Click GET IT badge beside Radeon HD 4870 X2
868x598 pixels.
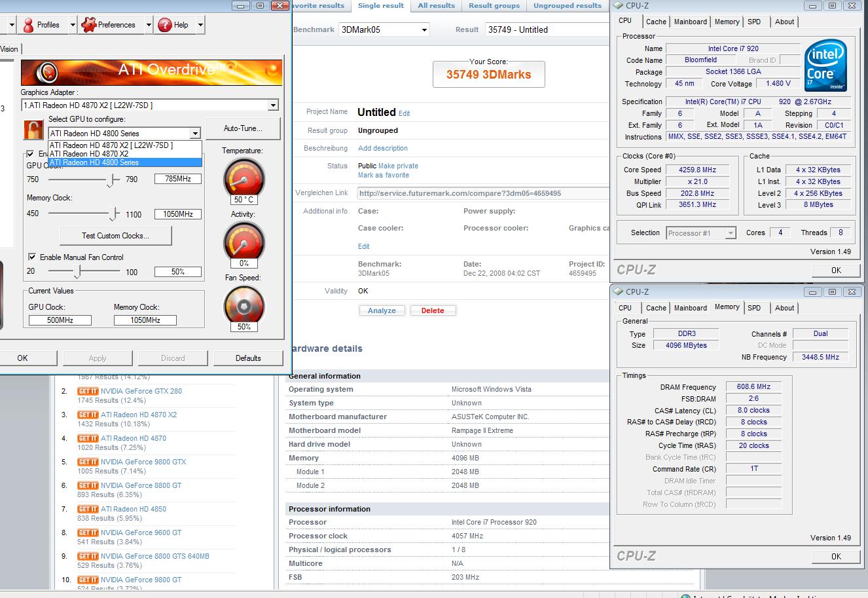pos(88,415)
